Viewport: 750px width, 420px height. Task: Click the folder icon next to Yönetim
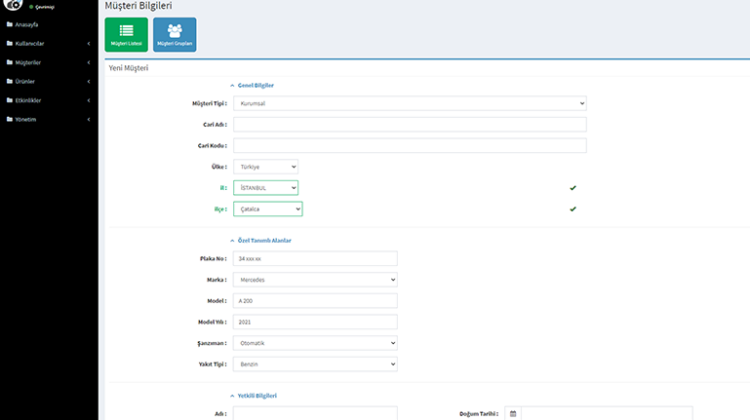pyautogui.click(x=9, y=119)
